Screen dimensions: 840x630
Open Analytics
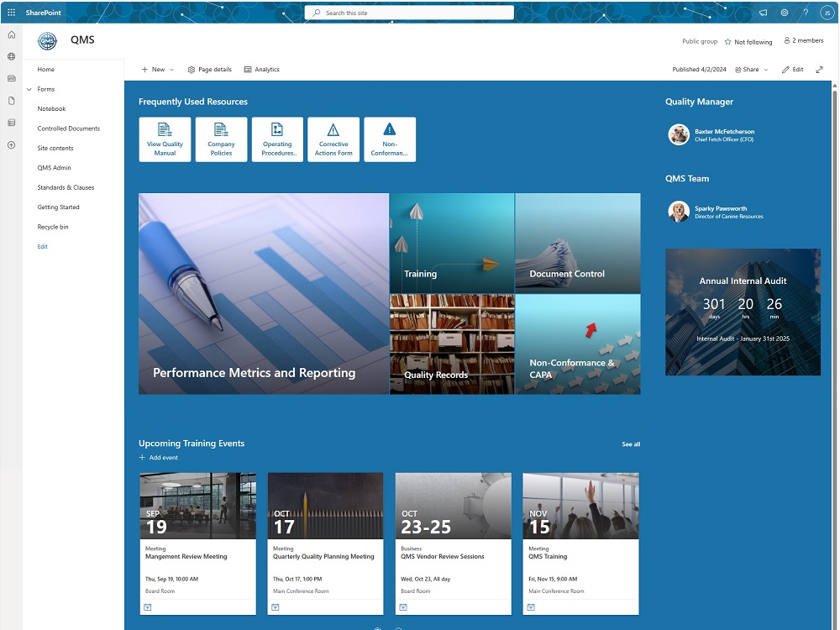coord(261,70)
